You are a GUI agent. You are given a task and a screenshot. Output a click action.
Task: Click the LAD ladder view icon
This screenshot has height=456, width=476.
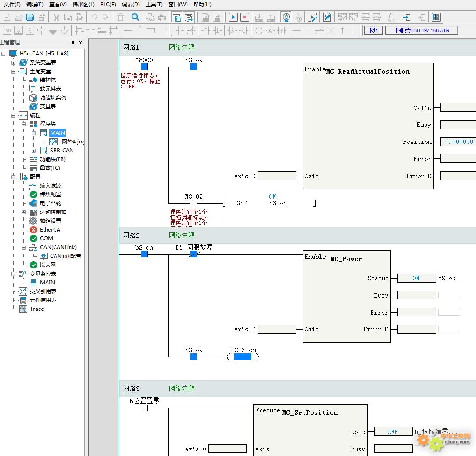point(7,30)
